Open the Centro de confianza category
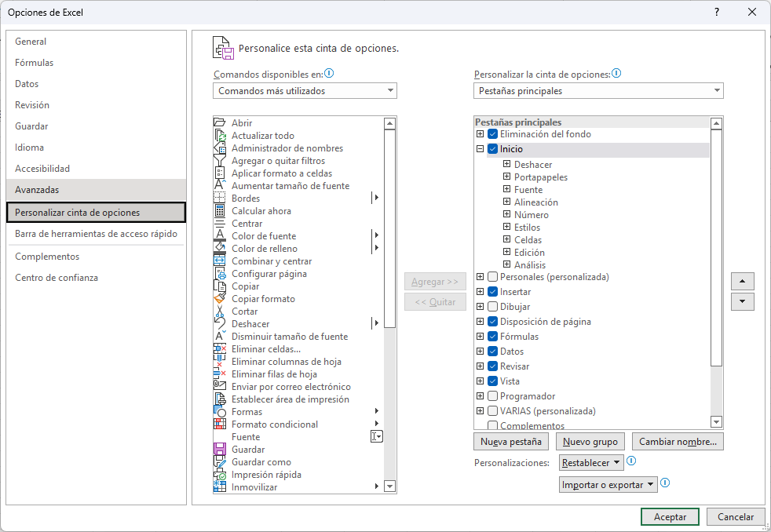Image resolution: width=771 pixels, height=532 pixels. tap(97, 278)
